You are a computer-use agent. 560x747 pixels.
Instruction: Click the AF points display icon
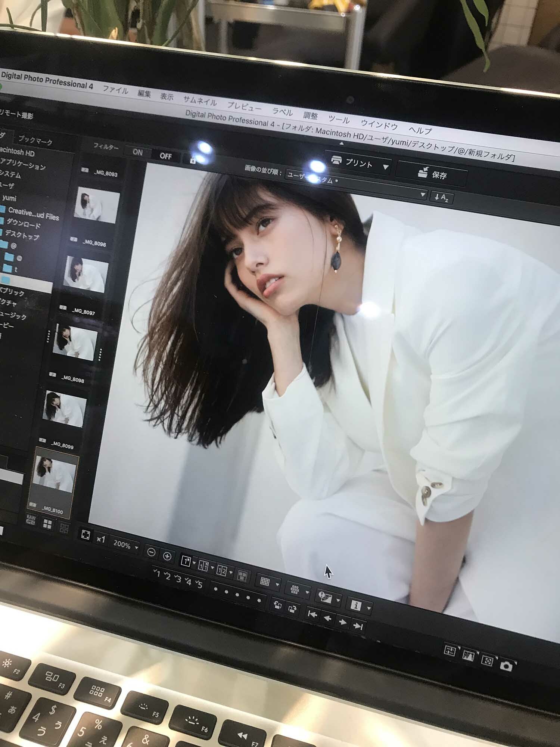[x=295, y=589]
